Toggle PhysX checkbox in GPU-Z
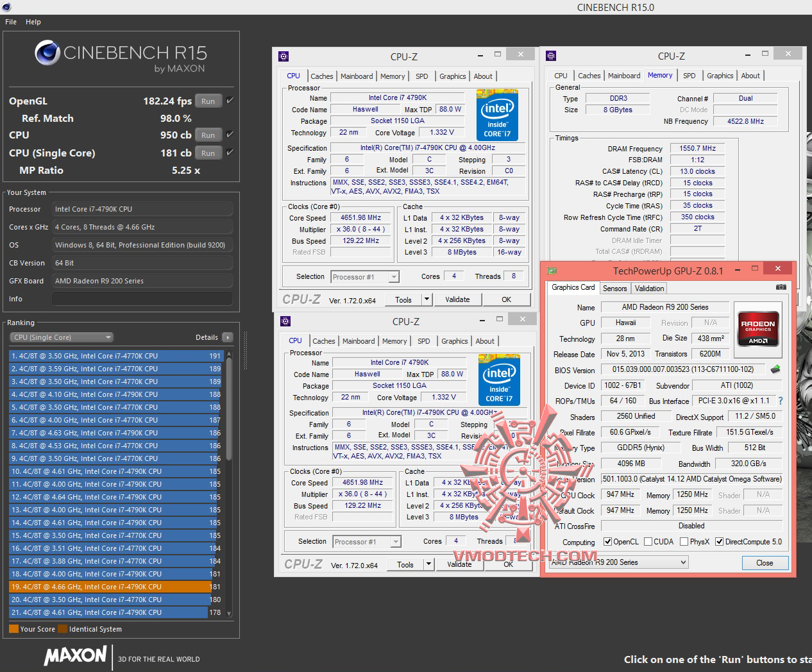 684,542
